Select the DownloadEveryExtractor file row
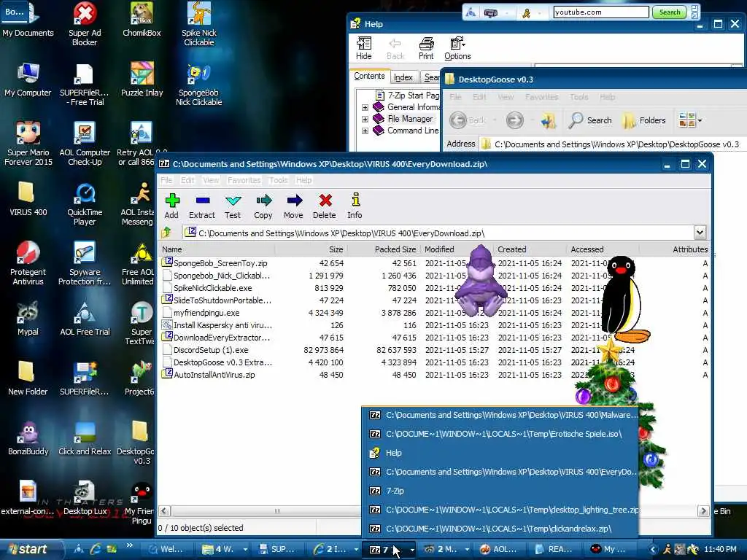This screenshot has height=560, width=747. coord(222,337)
